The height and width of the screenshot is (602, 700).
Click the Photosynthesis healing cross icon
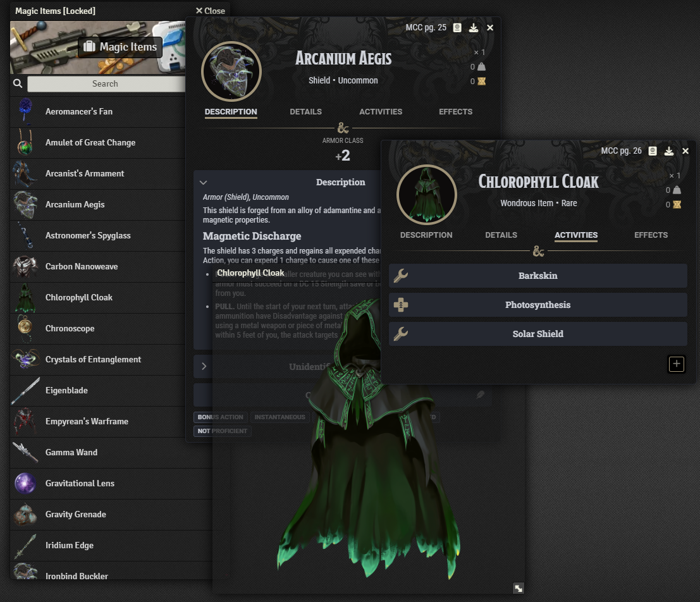click(400, 305)
